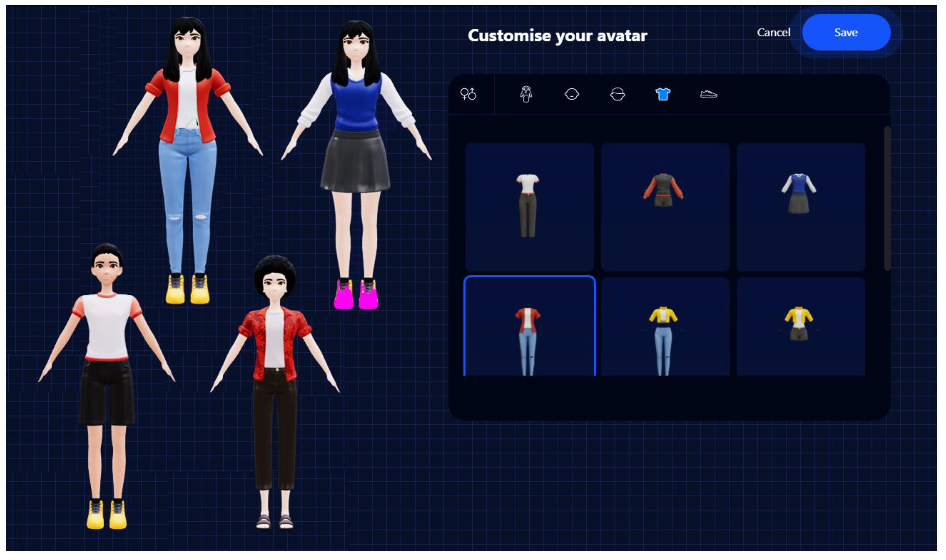
Task: Select the body type icon
Action: [526, 94]
